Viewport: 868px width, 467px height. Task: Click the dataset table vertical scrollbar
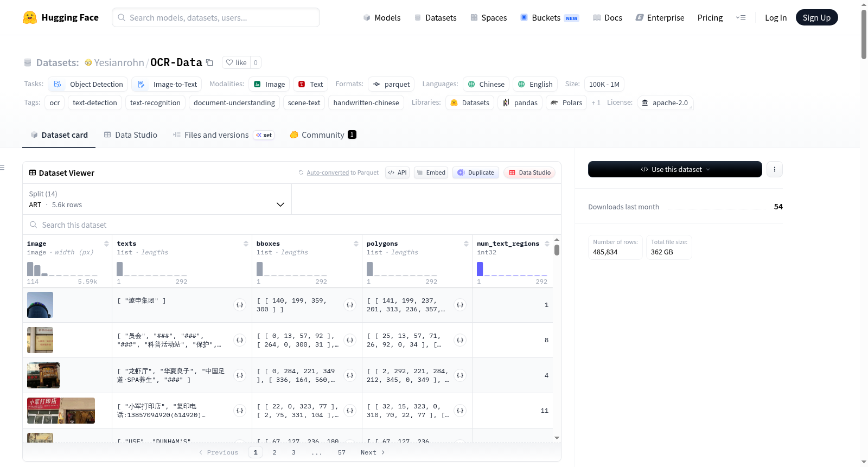pyautogui.click(x=557, y=250)
